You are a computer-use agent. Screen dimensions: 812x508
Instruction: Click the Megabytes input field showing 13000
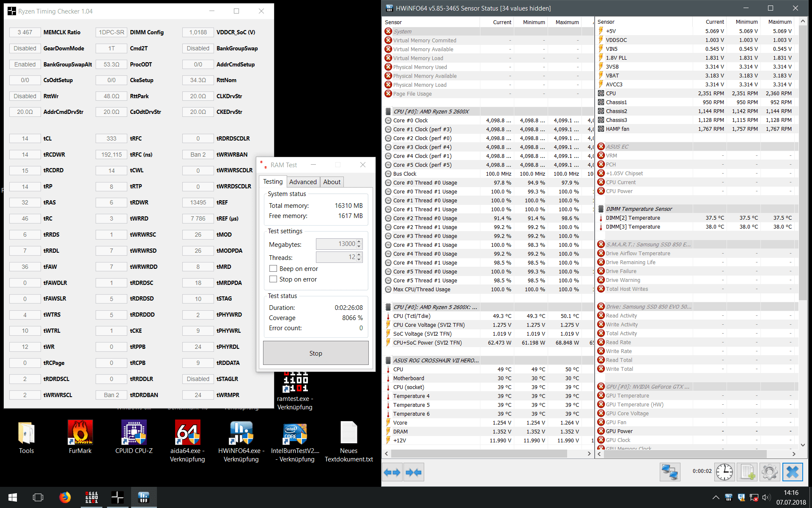coord(336,244)
